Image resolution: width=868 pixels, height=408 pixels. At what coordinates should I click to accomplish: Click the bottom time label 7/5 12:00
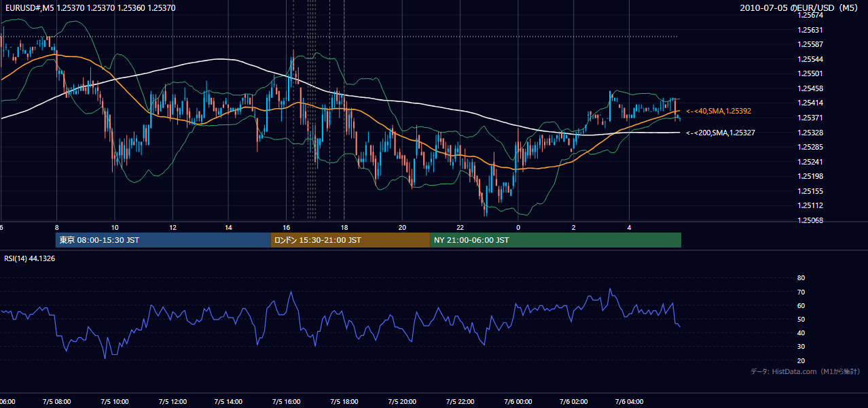click(172, 401)
